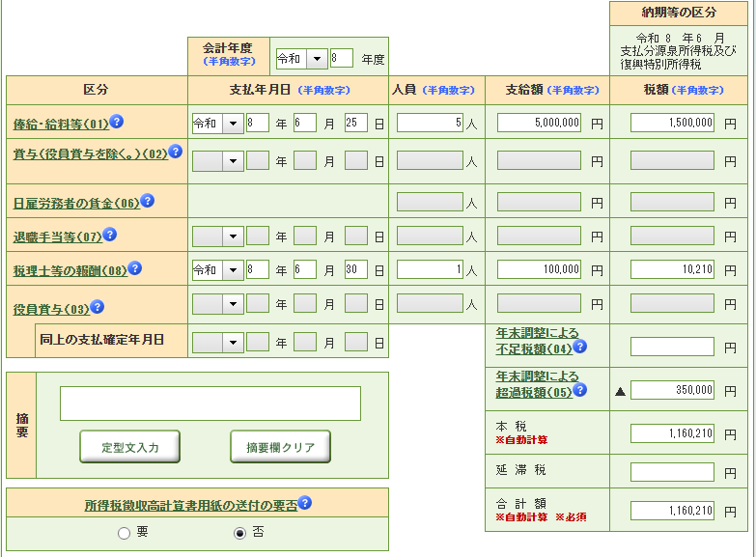
Task: Open help icon for 退職手当等(07)
Action: (x=110, y=234)
